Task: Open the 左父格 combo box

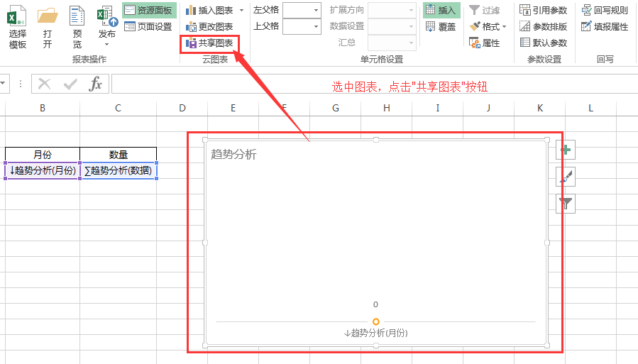Action: 302,10
